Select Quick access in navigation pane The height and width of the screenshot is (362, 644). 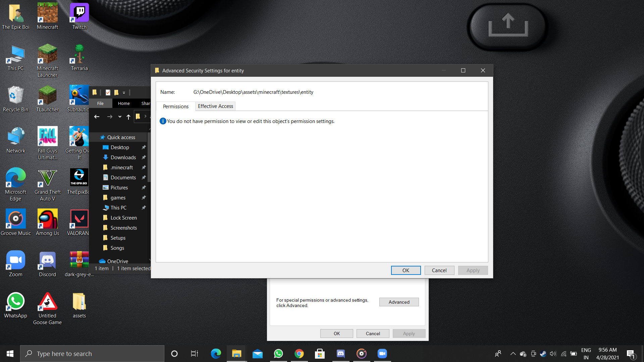click(x=121, y=137)
